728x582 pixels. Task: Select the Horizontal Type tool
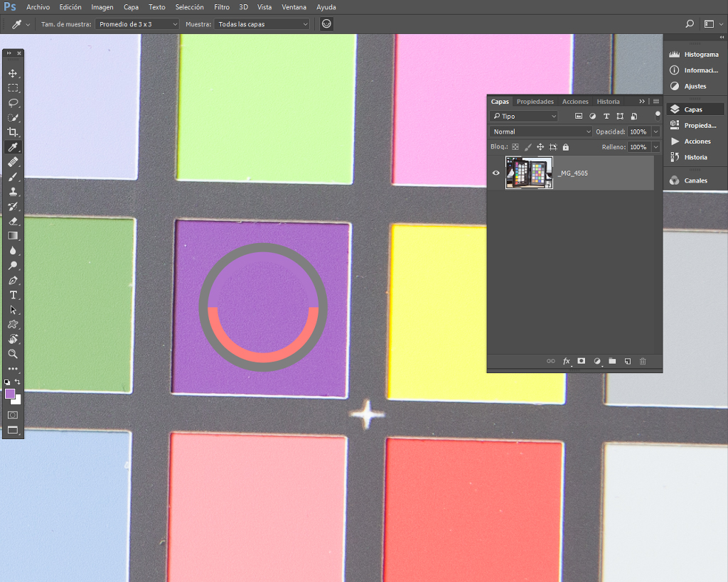coord(13,295)
